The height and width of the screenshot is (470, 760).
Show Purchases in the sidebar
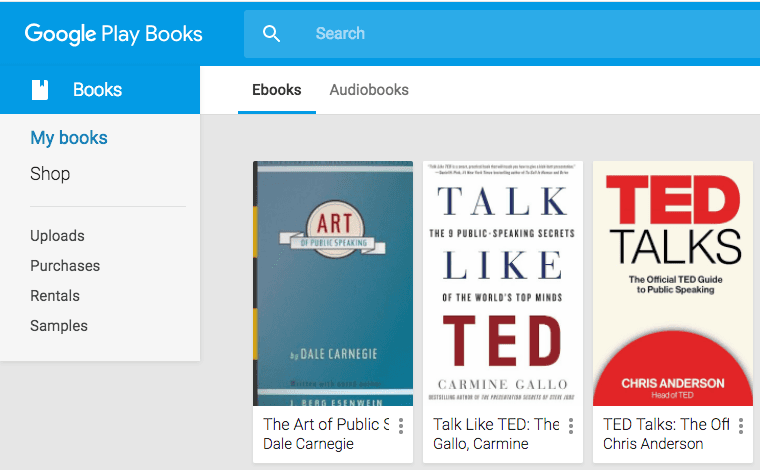click(65, 266)
